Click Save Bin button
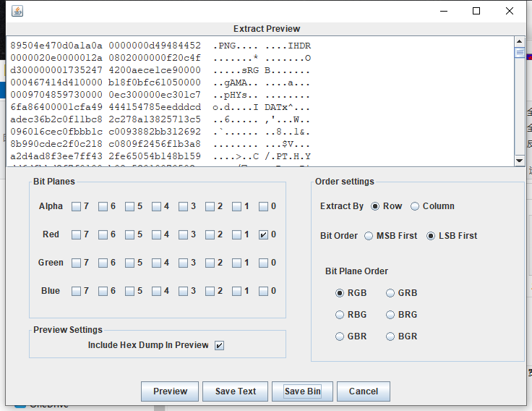The image size is (532, 411). [x=302, y=391]
